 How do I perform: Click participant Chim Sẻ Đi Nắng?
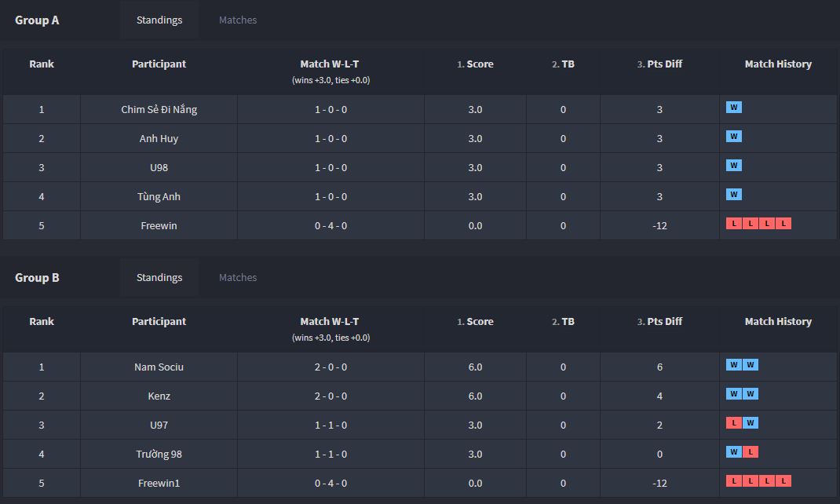pos(159,110)
